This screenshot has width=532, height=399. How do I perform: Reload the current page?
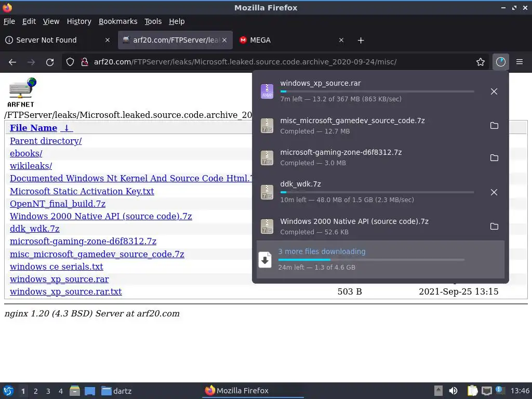(x=50, y=62)
